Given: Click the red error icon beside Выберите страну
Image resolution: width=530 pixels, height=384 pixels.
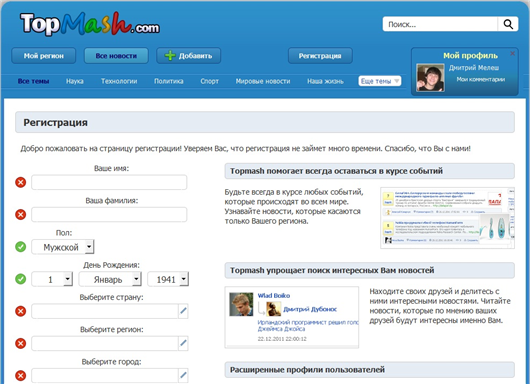Looking at the screenshot, I should tap(21, 311).
